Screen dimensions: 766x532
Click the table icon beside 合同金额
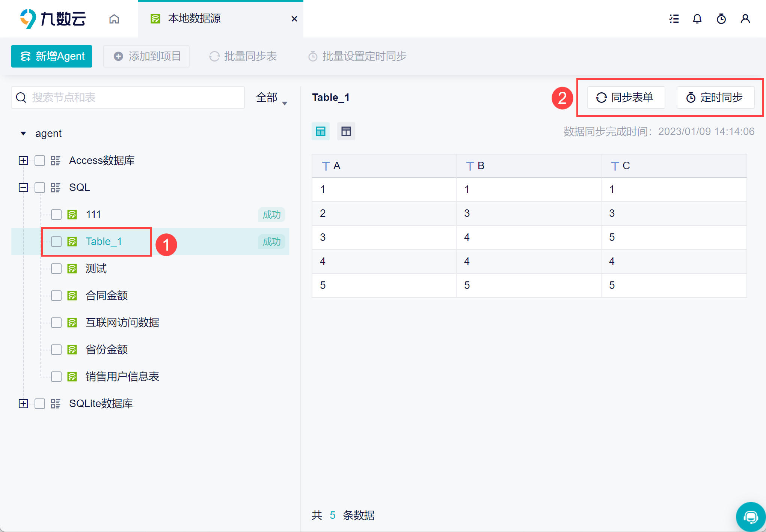click(x=72, y=296)
